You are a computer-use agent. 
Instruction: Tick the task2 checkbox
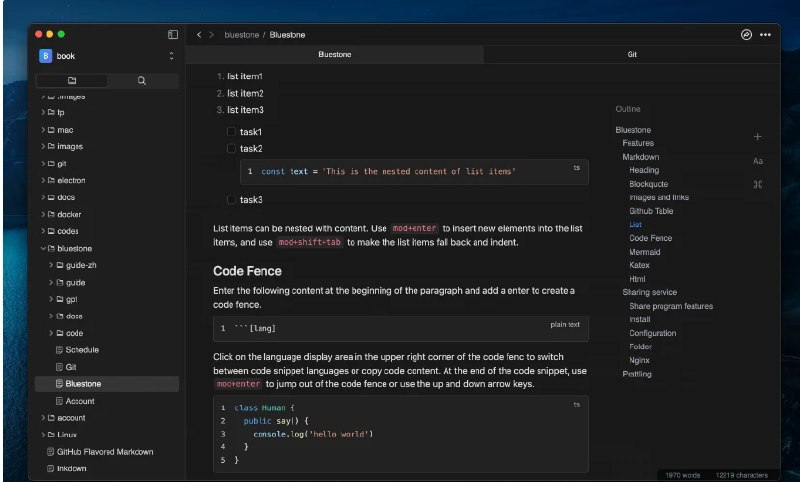[231, 149]
